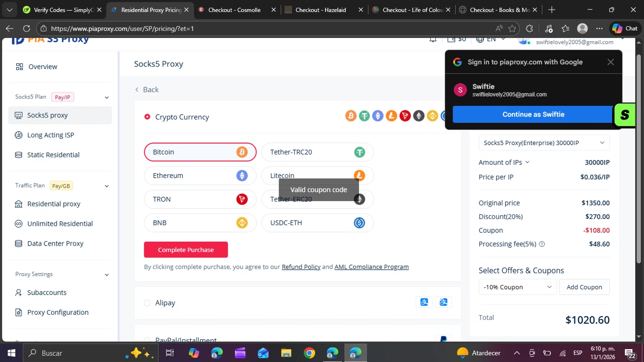Viewport: 644px width, 362px height.
Task: Switch to Checkout - Life of Colour tab
Action: [411, 9]
